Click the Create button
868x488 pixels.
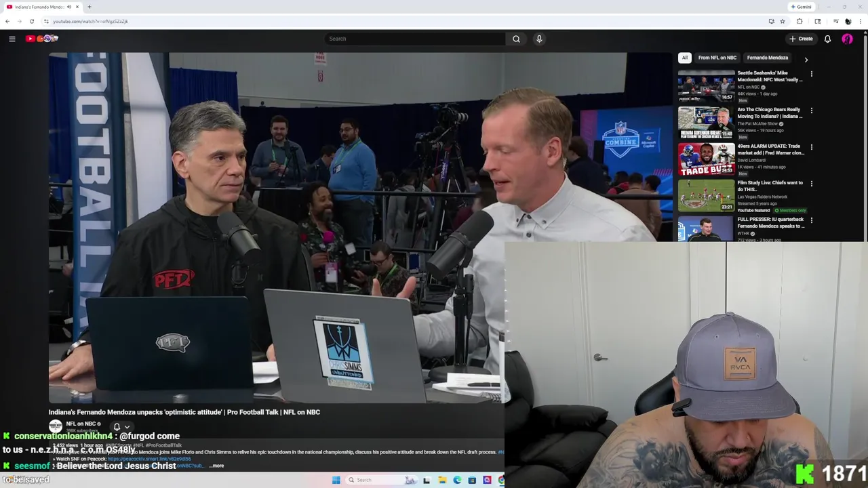click(801, 39)
